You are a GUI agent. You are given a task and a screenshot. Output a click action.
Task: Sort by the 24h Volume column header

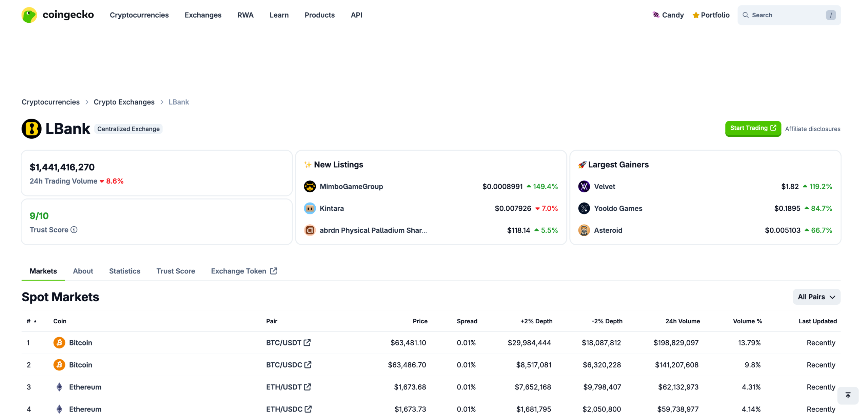683,321
